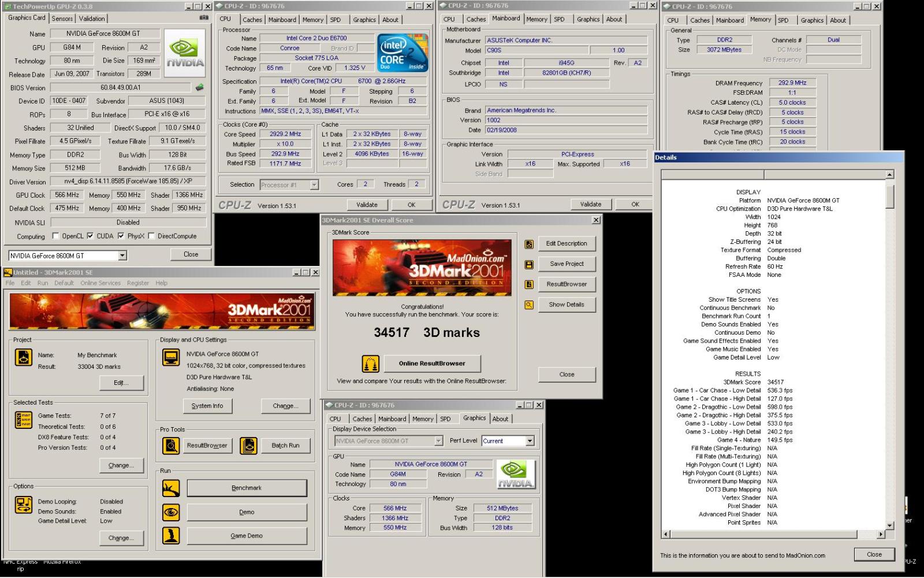The image size is (924, 578).
Task: Open Graphics tab in CPU-Z Memory window
Action: (x=812, y=20)
